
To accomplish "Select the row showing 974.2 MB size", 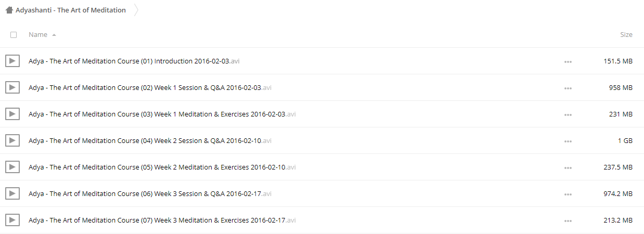I will click(322, 193).
